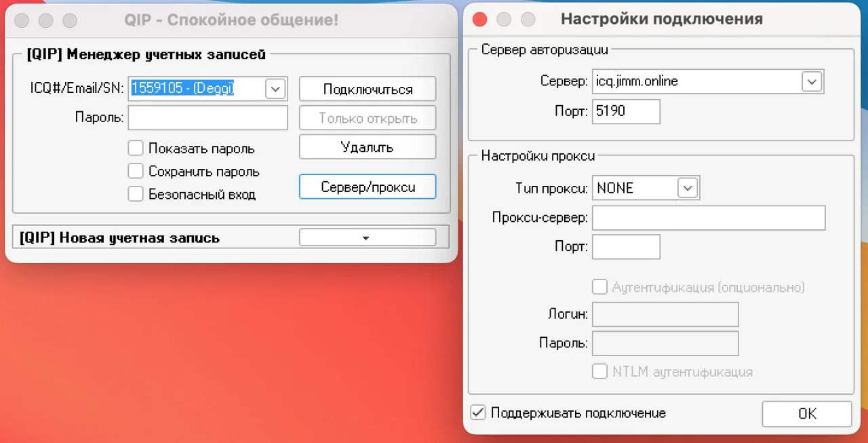Click the proxy Порт input field

(x=626, y=246)
